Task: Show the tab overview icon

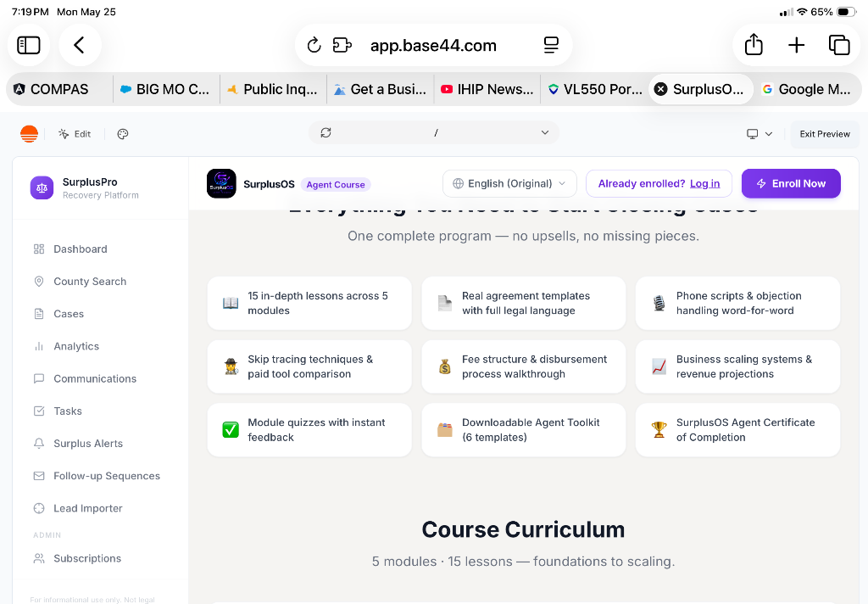Action: click(x=838, y=45)
